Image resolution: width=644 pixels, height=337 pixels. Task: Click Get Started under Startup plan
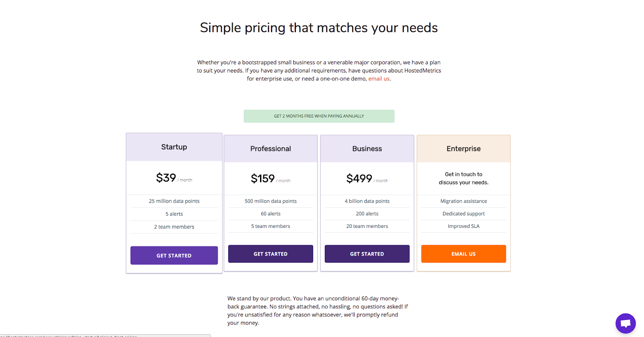[x=174, y=255]
